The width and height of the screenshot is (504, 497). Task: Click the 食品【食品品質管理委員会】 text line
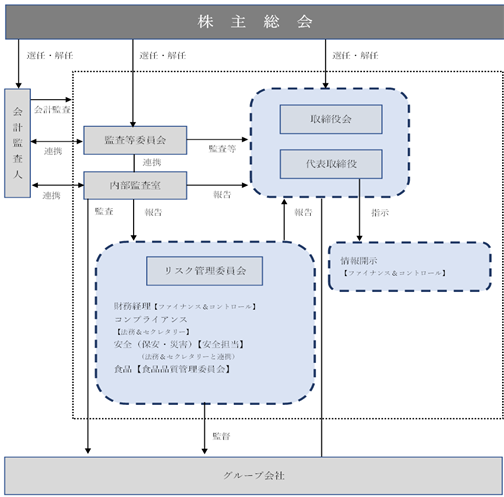[x=172, y=369]
